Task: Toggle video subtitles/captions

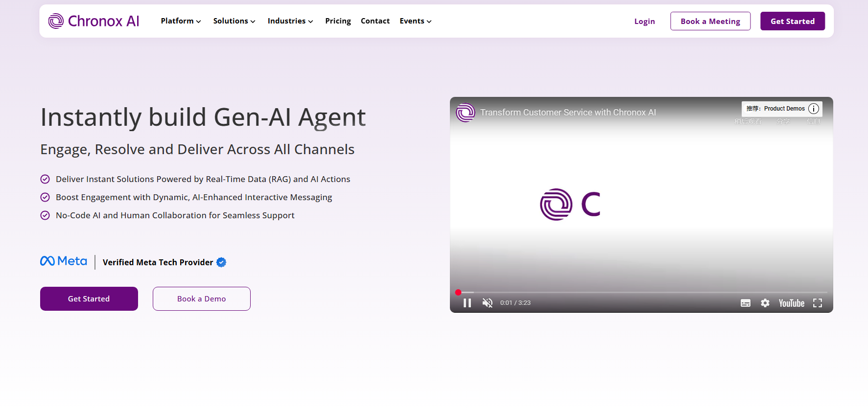Action: coord(745,303)
